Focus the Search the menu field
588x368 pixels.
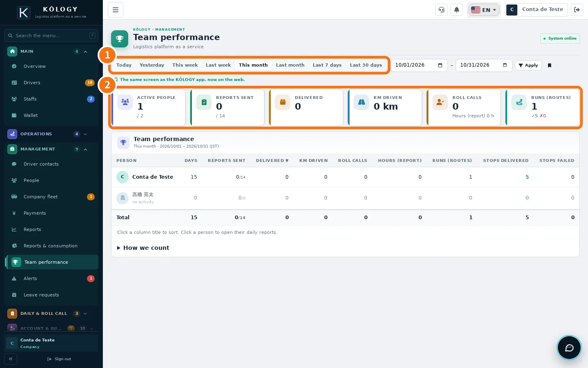51,36
